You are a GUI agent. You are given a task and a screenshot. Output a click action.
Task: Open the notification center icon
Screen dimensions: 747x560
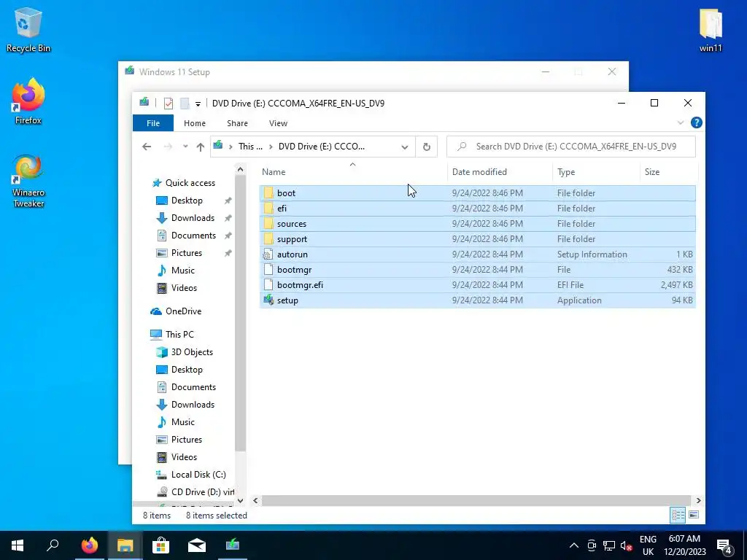pos(724,545)
